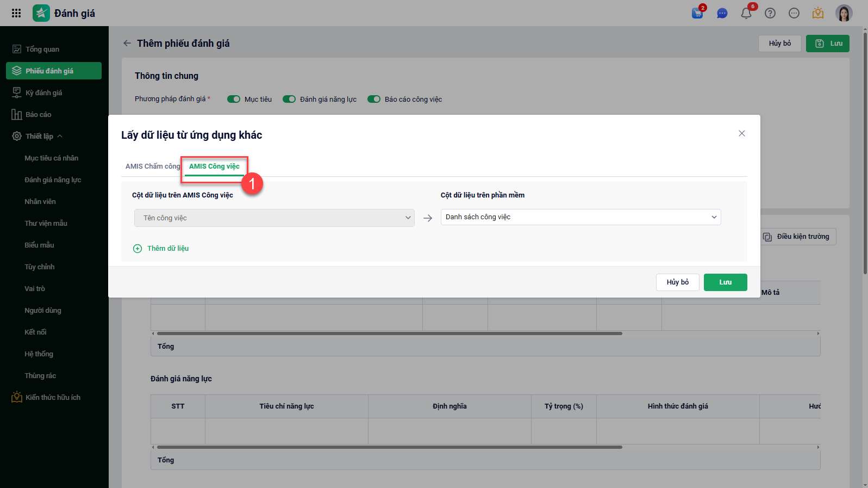Screen dimensions: 868x488
Task: Toggle the Mục tiêu switch
Action: (234, 99)
